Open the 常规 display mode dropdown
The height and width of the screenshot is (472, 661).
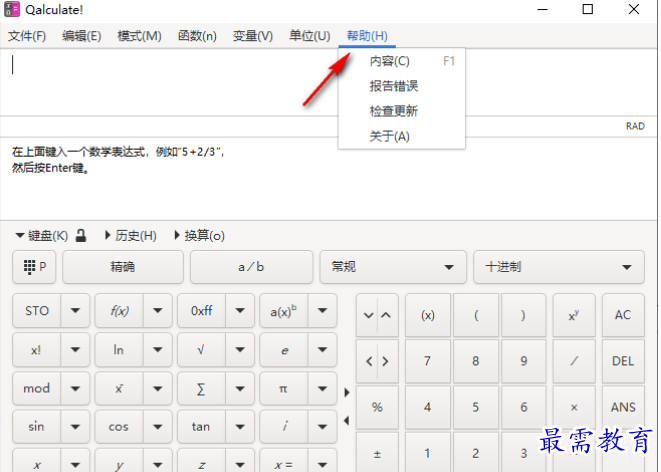coord(393,267)
